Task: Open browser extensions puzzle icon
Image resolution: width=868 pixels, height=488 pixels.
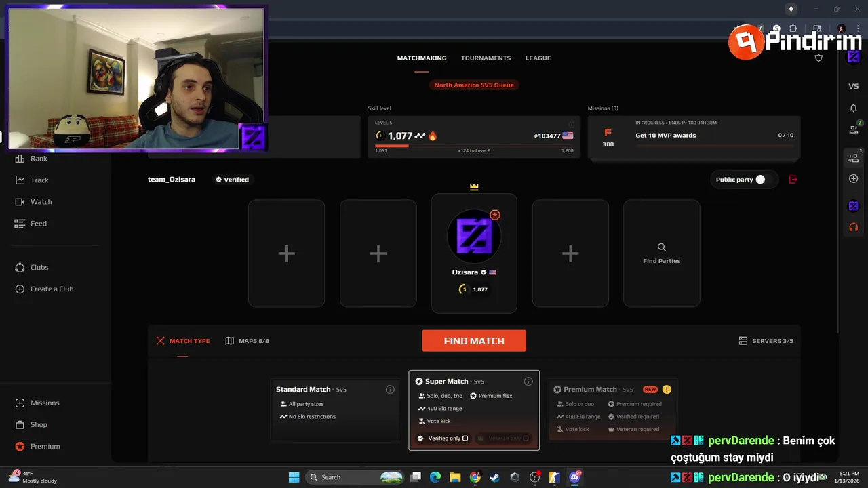Action: click(793, 29)
